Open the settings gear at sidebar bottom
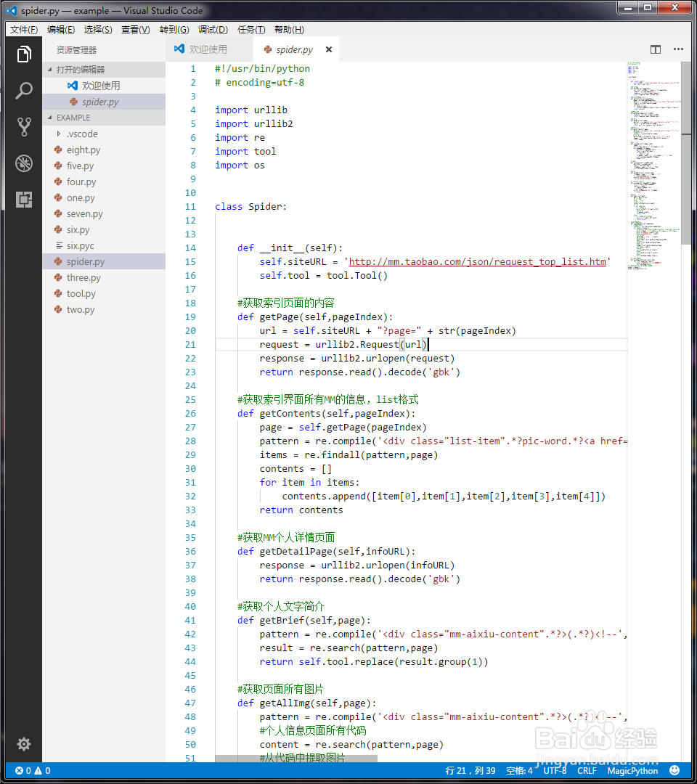697x784 pixels. pyautogui.click(x=23, y=744)
